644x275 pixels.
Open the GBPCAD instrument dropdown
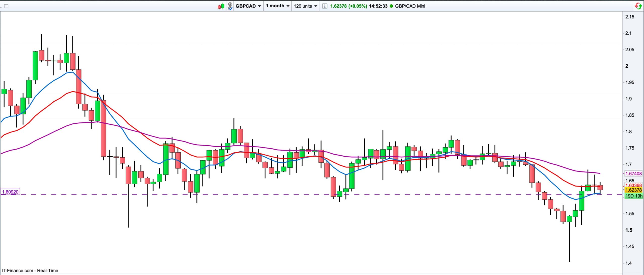[248, 6]
